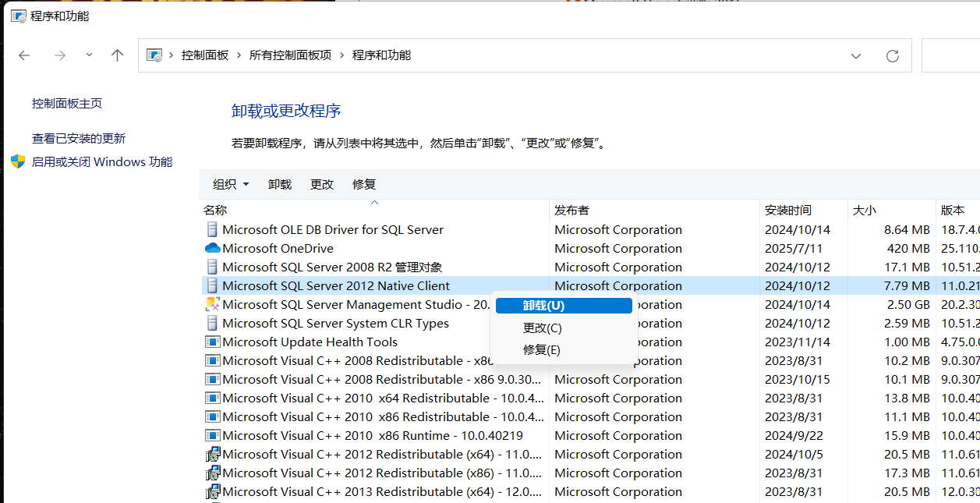Select Microsoft SQL Server 2008 R2 管理对象
Viewport: 980px width, 503px height.
pyautogui.click(x=332, y=267)
